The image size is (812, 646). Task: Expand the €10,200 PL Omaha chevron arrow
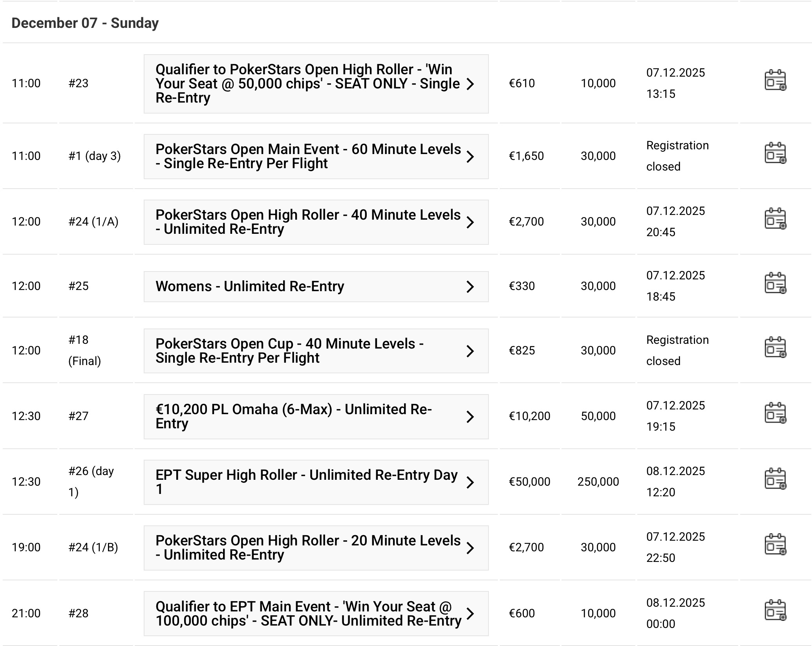[x=470, y=417]
